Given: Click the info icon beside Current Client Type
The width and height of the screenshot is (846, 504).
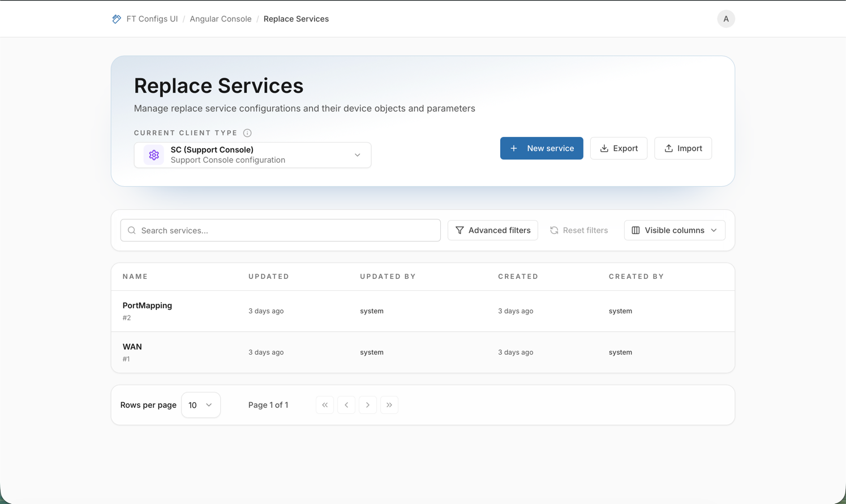Looking at the screenshot, I should 247,133.
